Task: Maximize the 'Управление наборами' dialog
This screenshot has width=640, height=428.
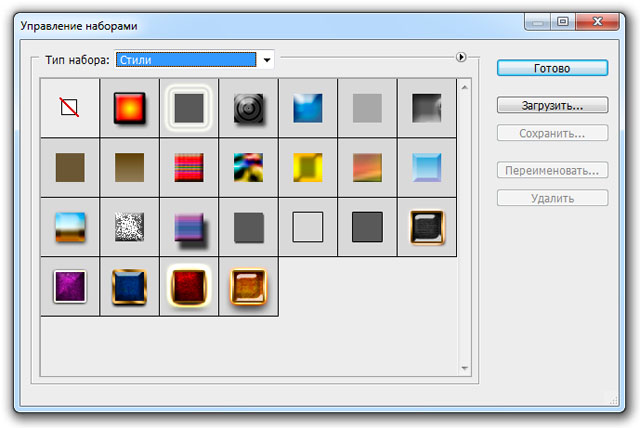Action: pos(563,22)
